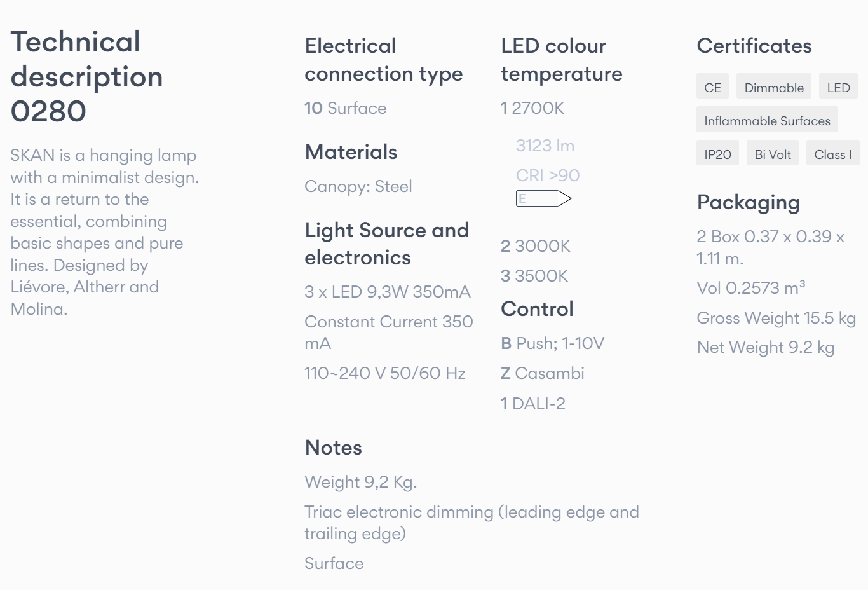The width and height of the screenshot is (868, 590).
Task: Click the IP20 certificate badge
Action: pos(717,154)
